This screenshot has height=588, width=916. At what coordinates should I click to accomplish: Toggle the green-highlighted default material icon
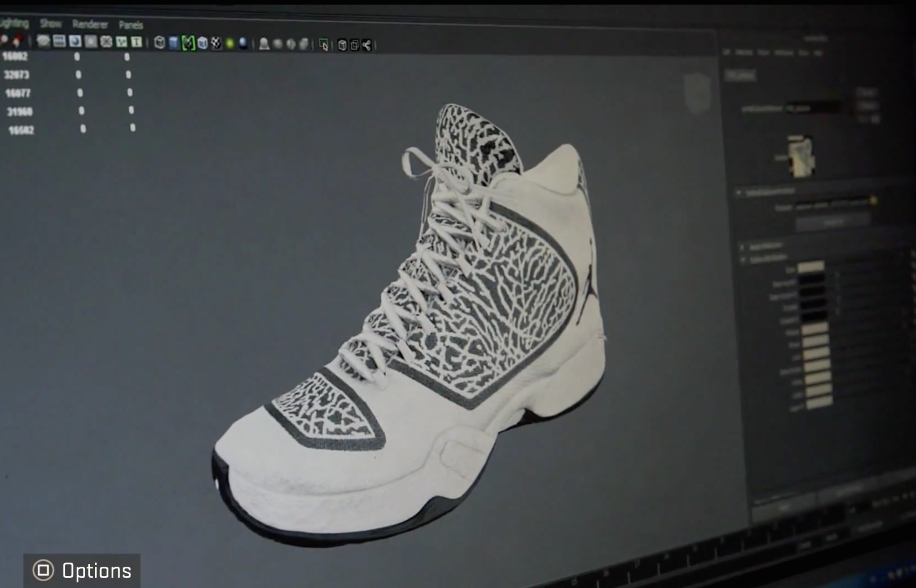coord(188,43)
